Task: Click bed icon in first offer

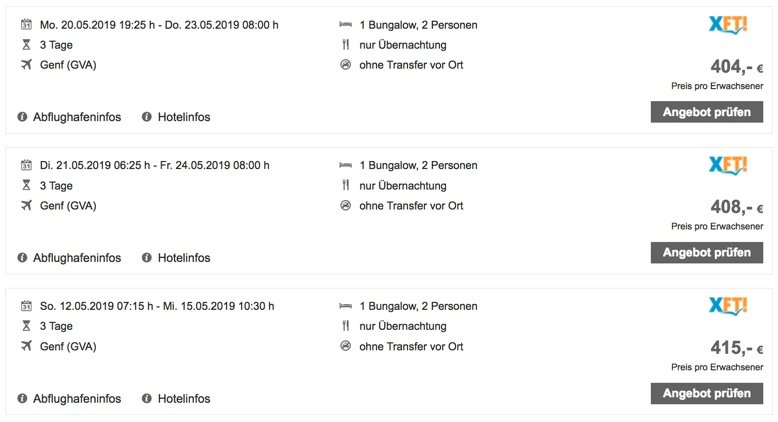Action: (346, 24)
